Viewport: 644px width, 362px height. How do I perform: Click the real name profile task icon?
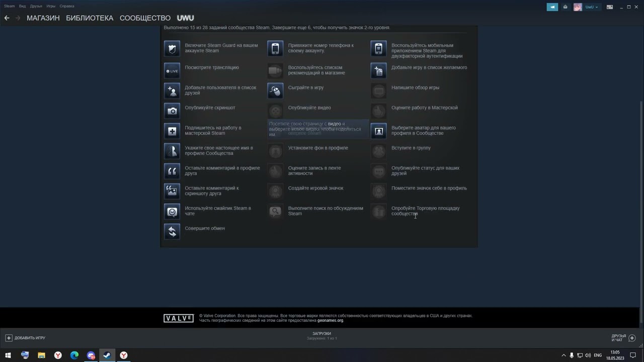pyautogui.click(x=172, y=151)
